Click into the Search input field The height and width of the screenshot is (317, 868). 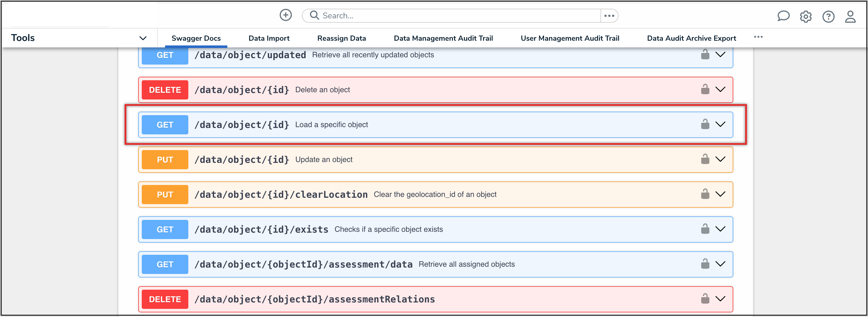[458, 15]
